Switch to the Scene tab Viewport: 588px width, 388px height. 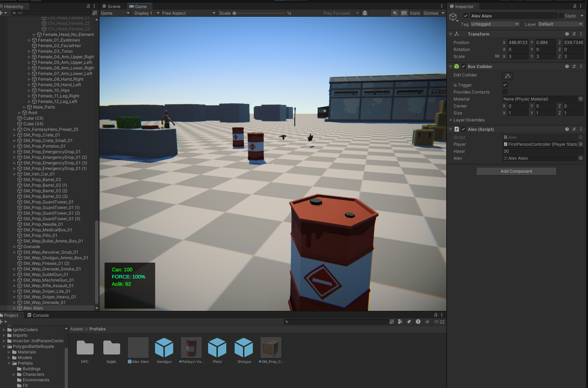(x=111, y=6)
